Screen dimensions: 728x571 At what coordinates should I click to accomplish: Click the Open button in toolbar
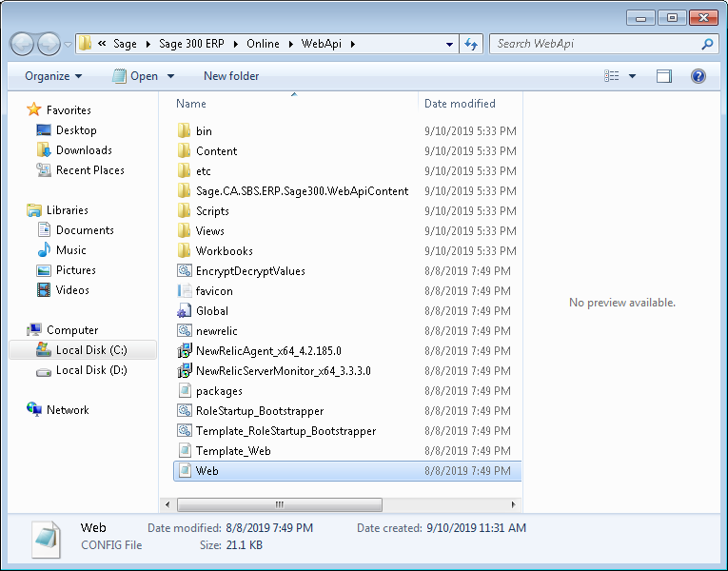click(x=136, y=76)
